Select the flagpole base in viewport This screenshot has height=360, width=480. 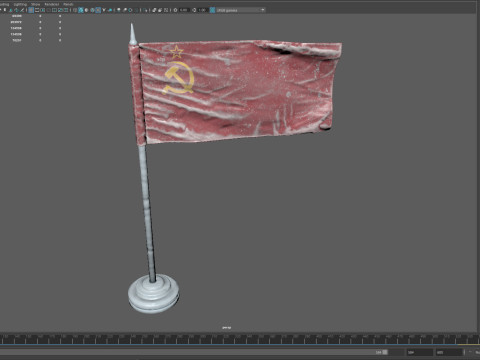[153, 294]
